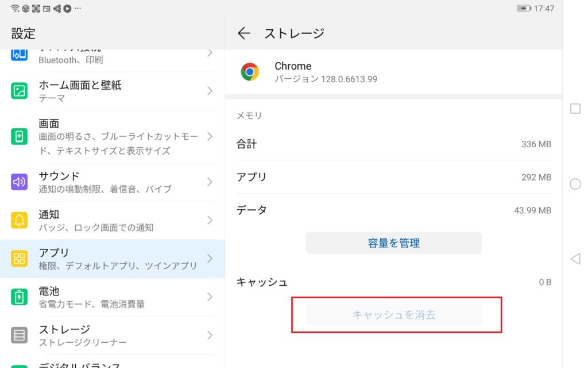588x368 pixels.
Task: Expand the ストレージ row chevron
Action: (210, 335)
